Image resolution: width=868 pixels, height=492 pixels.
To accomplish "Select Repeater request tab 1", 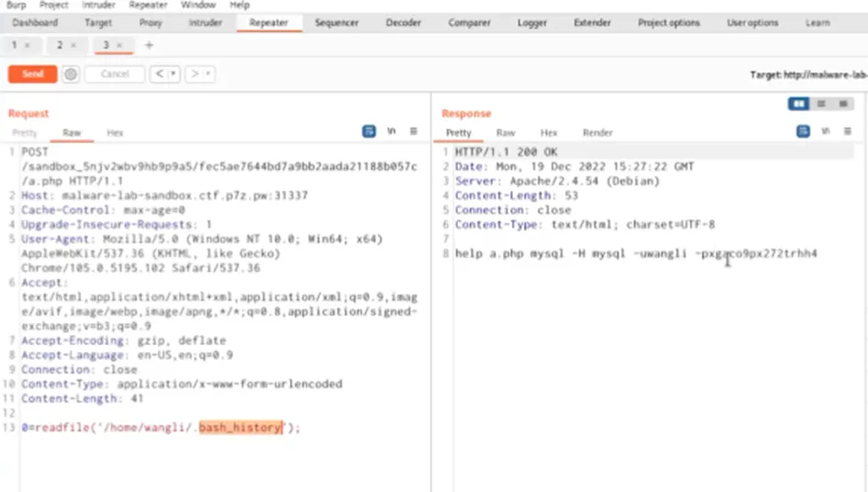I will (15, 45).
